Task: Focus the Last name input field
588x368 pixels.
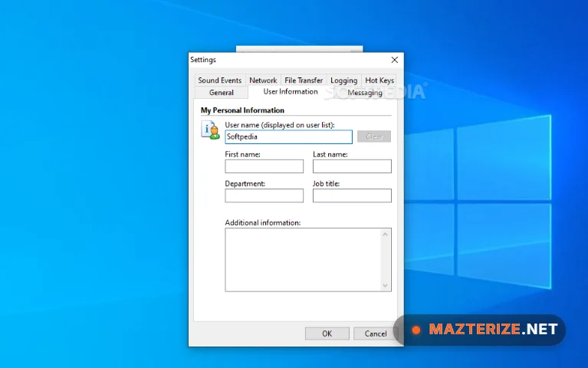Action: [x=352, y=166]
